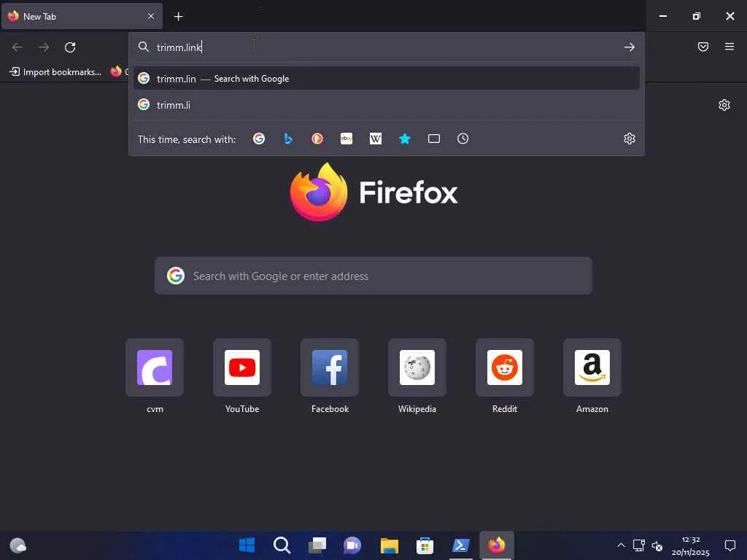The width and height of the screenshot is (747, 560).
Task: Search this time with eBay icon
Action: (x=347, y=139)
